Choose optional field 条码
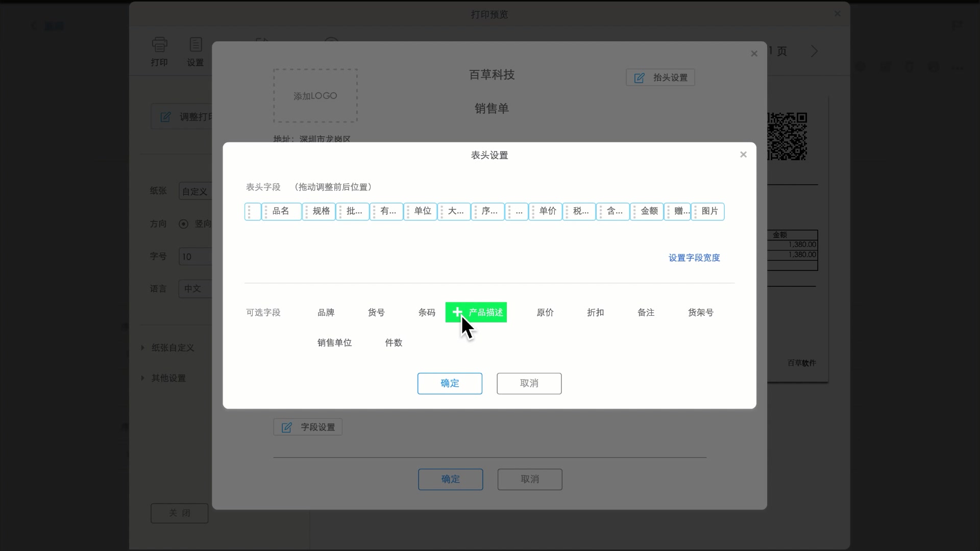 tap(427, 312)
